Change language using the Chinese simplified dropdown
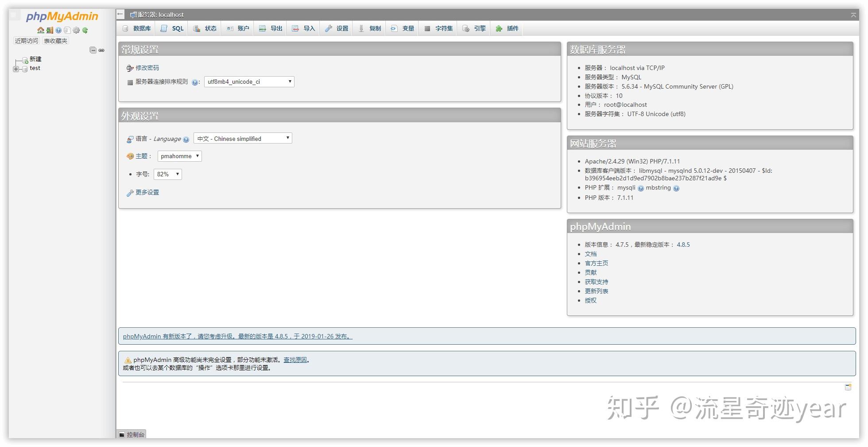 [243, 138]
